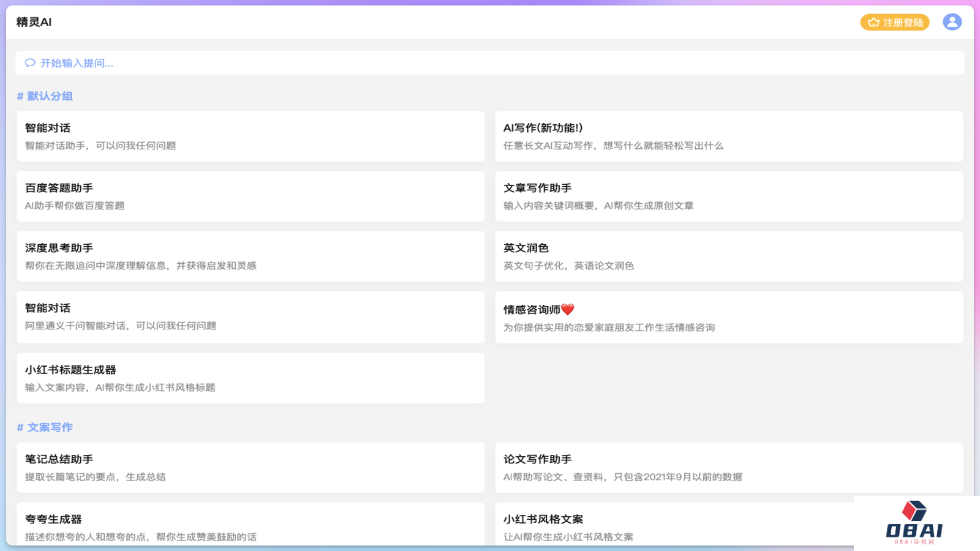Open the 文章写作助手 card
980x551 pixels.
pyautogui.click(x=728, y=196)
